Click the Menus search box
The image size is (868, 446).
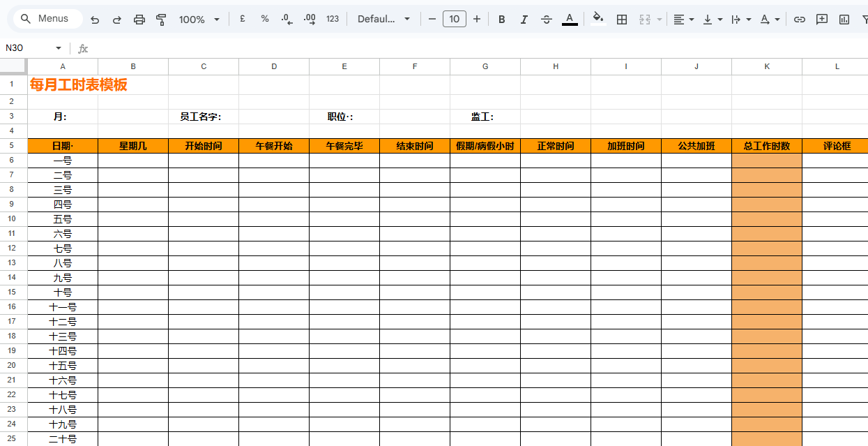point(47,19)
